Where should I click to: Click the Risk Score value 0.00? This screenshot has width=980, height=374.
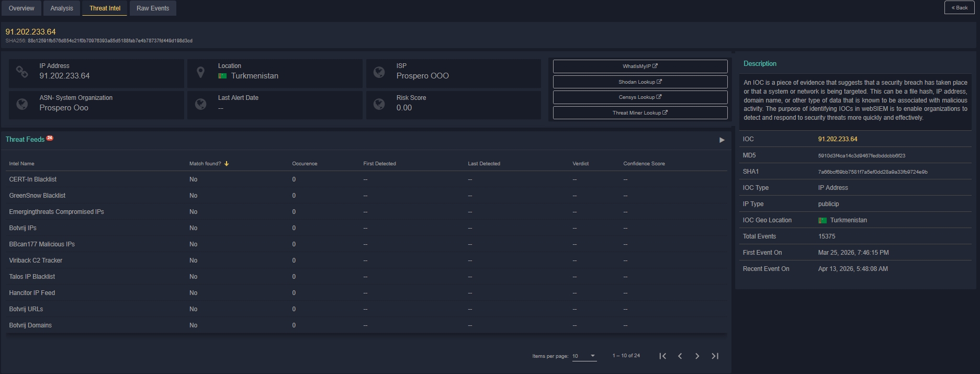pos(404,108)
